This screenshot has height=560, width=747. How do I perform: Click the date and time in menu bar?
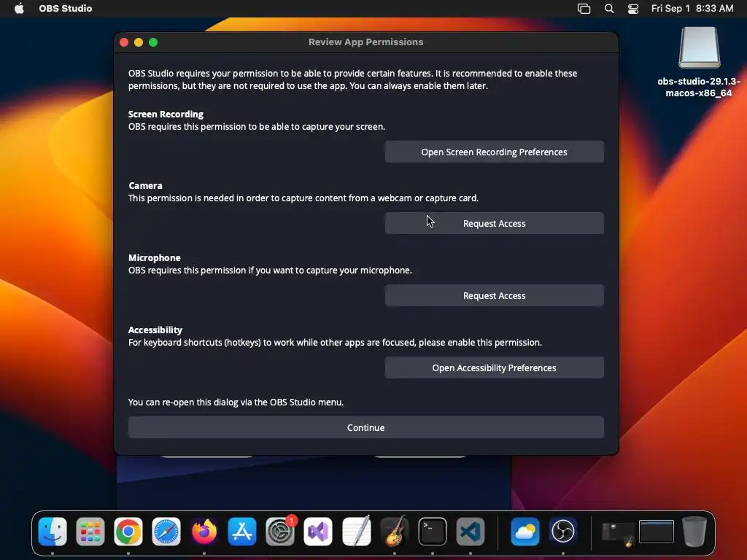(692, 9)
